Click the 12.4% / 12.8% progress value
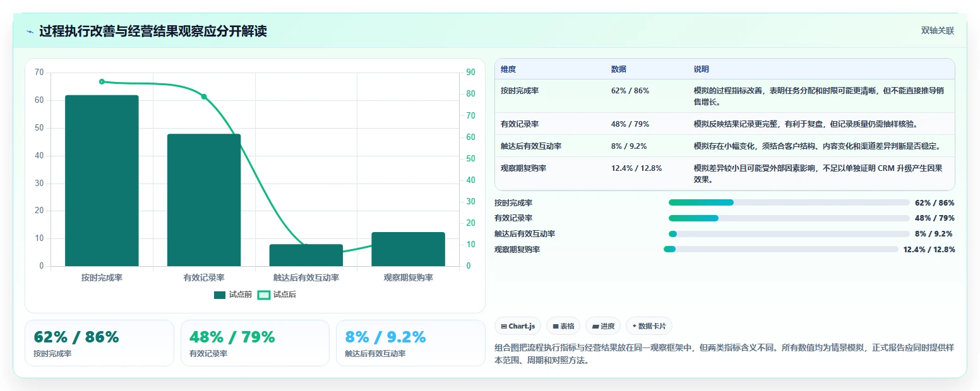 click(929, 250)
